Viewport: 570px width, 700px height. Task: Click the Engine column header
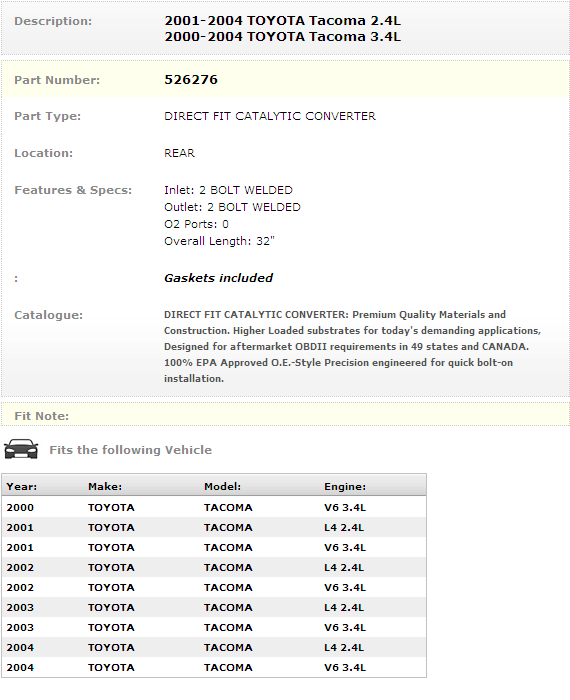click(345, 486)
